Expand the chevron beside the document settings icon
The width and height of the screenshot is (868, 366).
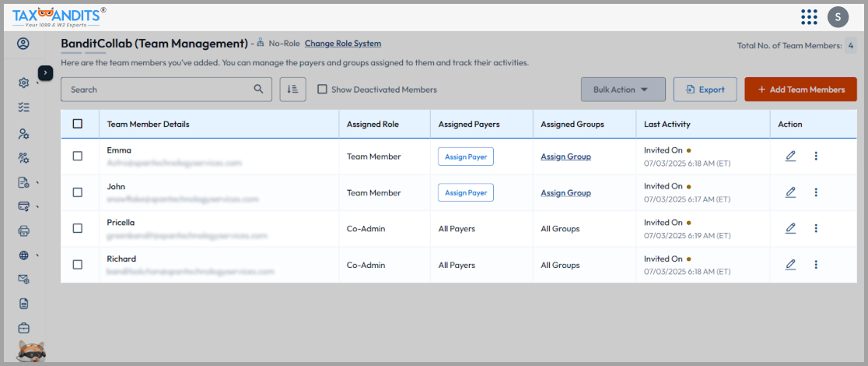click(x=37, y=182)
